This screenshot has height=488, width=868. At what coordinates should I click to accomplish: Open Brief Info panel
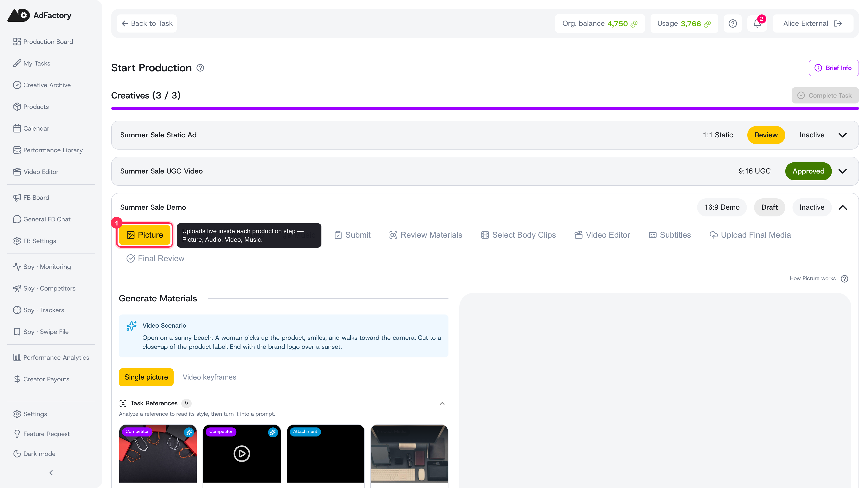pyautogui.click(x=833, y=68)
